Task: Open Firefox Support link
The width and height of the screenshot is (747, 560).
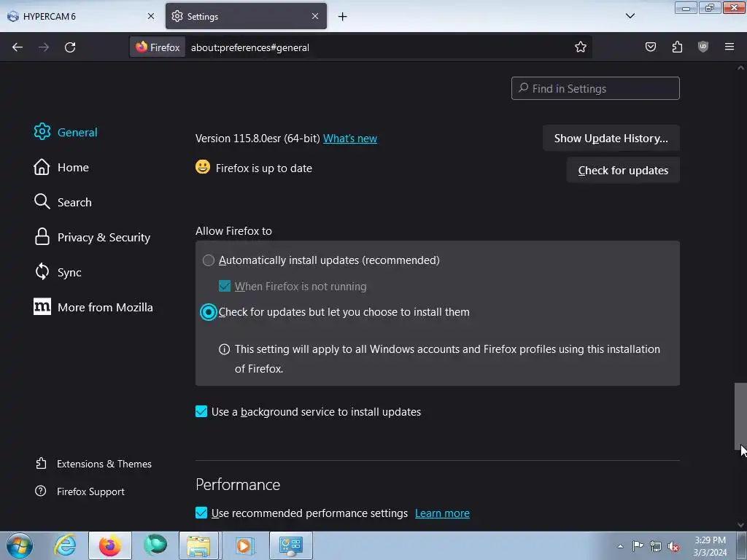Action: 80,491
